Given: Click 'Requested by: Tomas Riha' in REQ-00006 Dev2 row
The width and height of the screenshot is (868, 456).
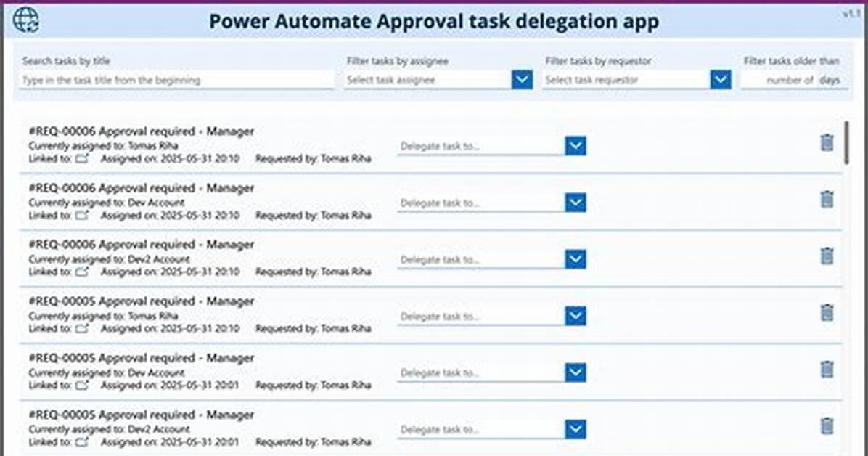Looking at the screenshot, I should [x=313, y=272].
